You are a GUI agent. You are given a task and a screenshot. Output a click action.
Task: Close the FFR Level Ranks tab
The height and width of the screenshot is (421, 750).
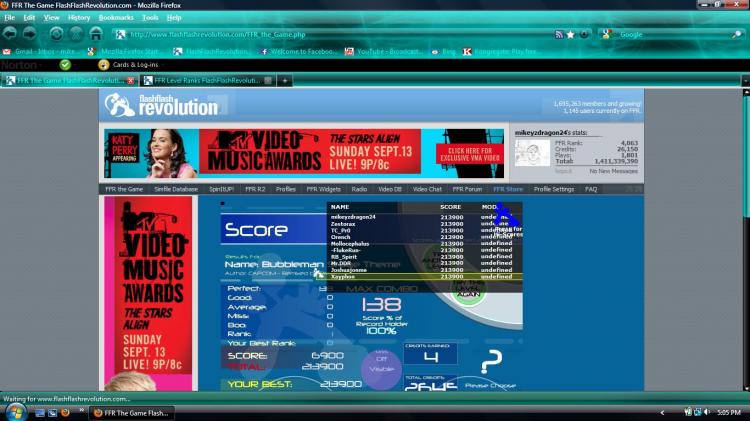[268, 81]
